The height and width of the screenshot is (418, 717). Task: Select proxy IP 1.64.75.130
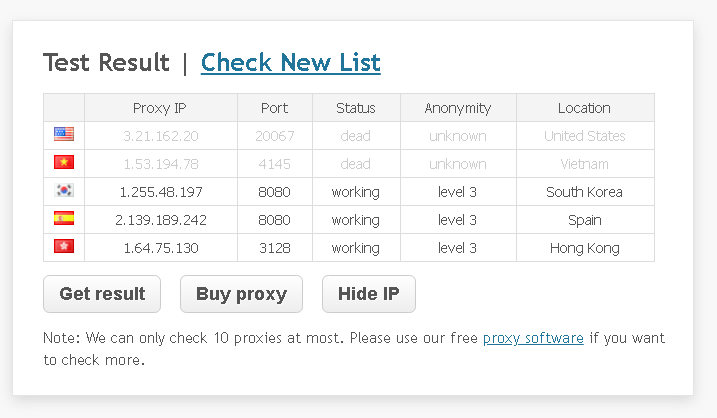(160, 248)
